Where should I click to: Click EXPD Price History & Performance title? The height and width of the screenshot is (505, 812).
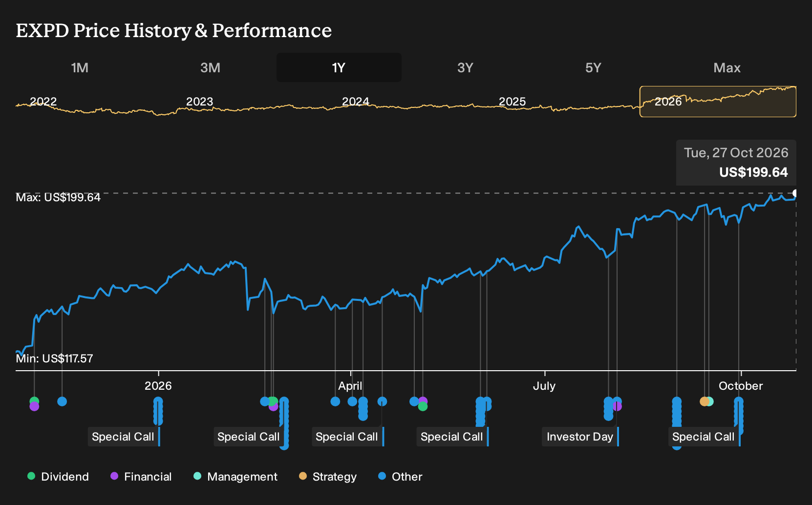[174, 30]
